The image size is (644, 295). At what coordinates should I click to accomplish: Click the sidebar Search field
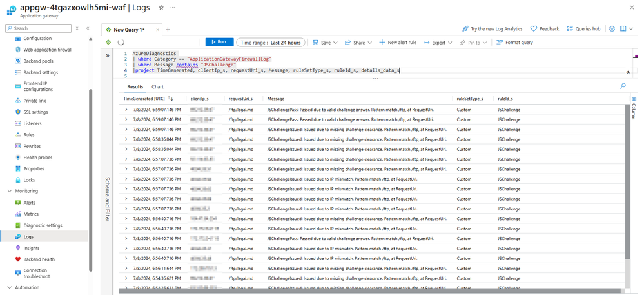(38, 28)
